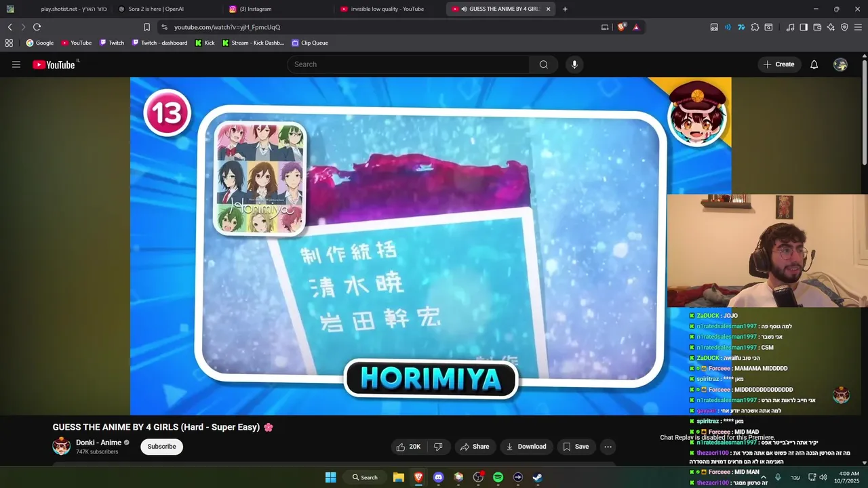
Task: Open Brave Rewards triangle icon
Action: point(636,27)
